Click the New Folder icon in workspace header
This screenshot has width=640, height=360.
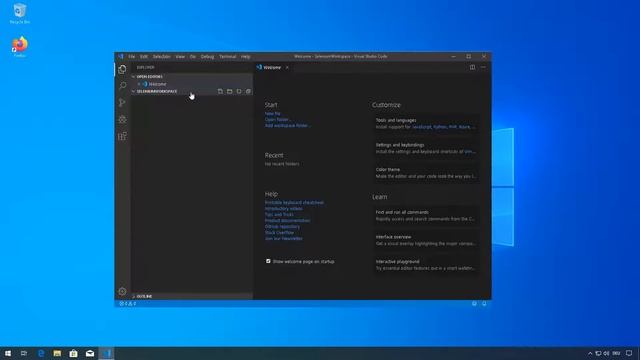tap(229, 91)
